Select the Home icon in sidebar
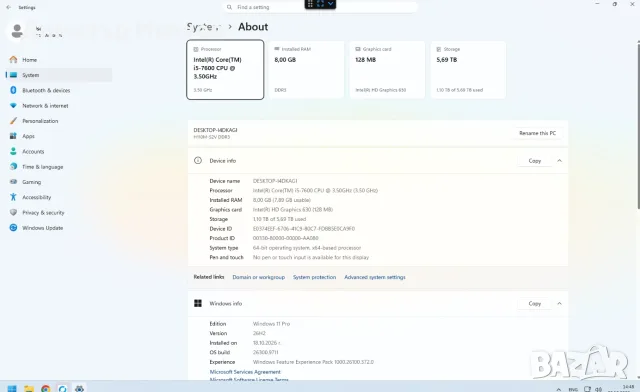 click(13, 60)
